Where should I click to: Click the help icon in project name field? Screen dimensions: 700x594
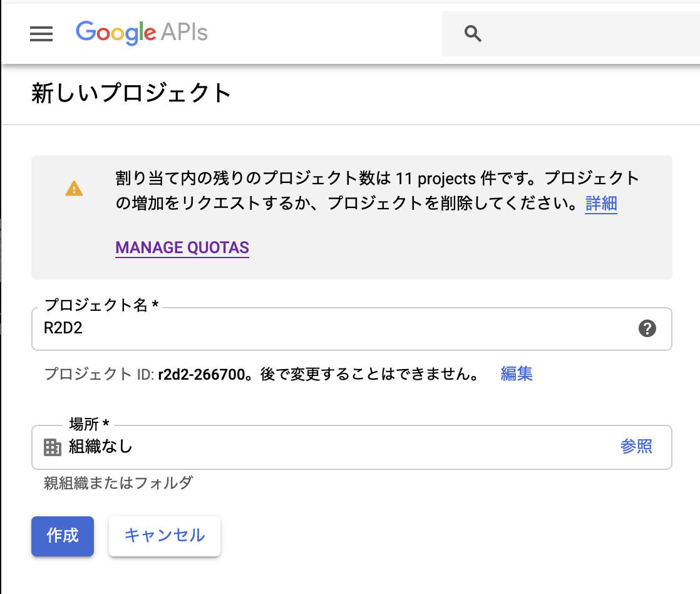pos(647,328)
